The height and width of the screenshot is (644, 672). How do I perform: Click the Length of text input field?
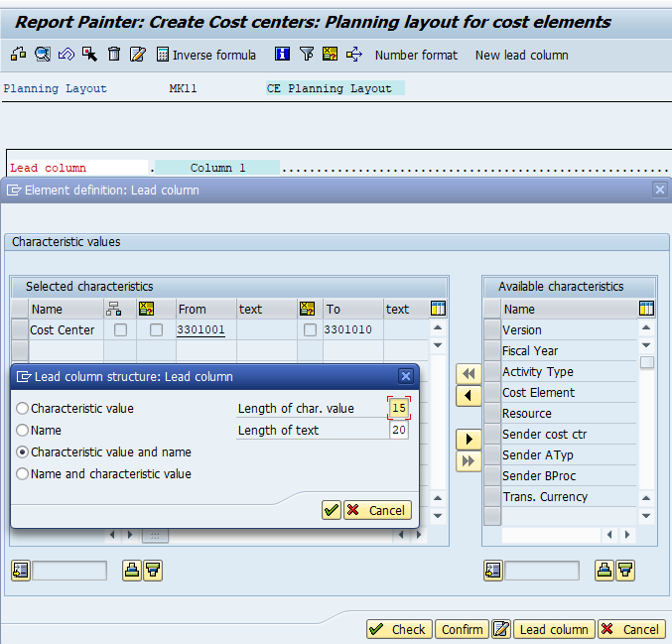coord(398,431)
